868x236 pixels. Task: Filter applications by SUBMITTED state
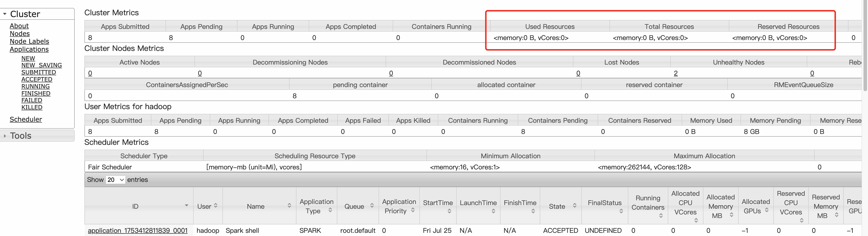click(39, 72)
